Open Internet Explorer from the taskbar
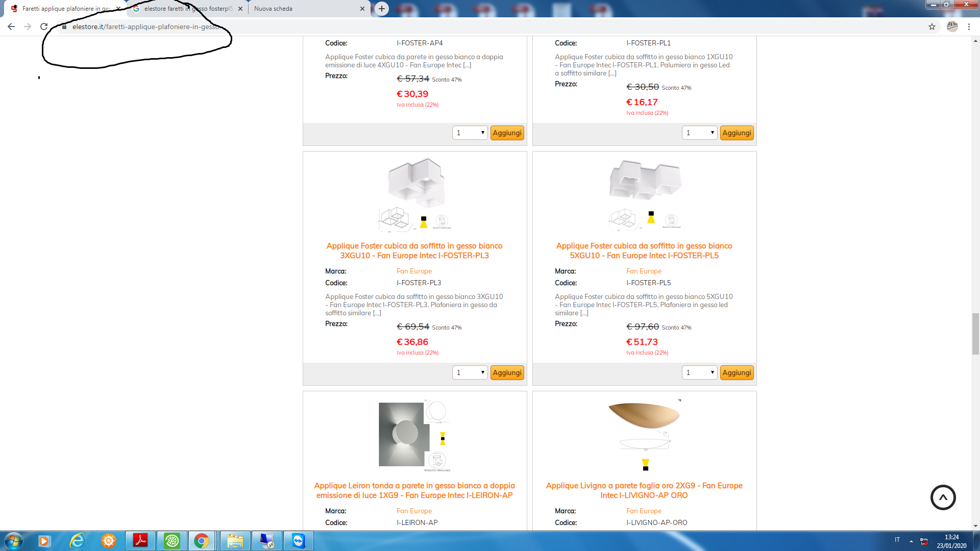 coord(77,541)
